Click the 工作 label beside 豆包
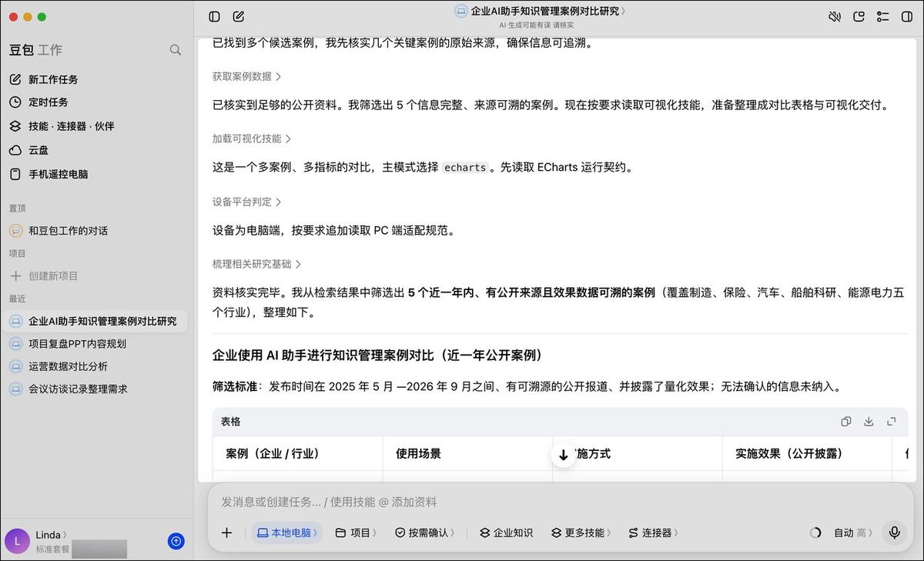The image size is (924, 561). (x=50, y=50)
